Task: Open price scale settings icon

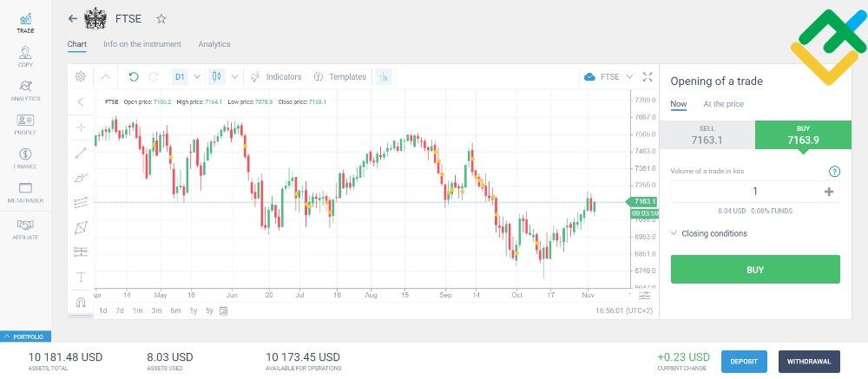Action: (x=644, y=295)
